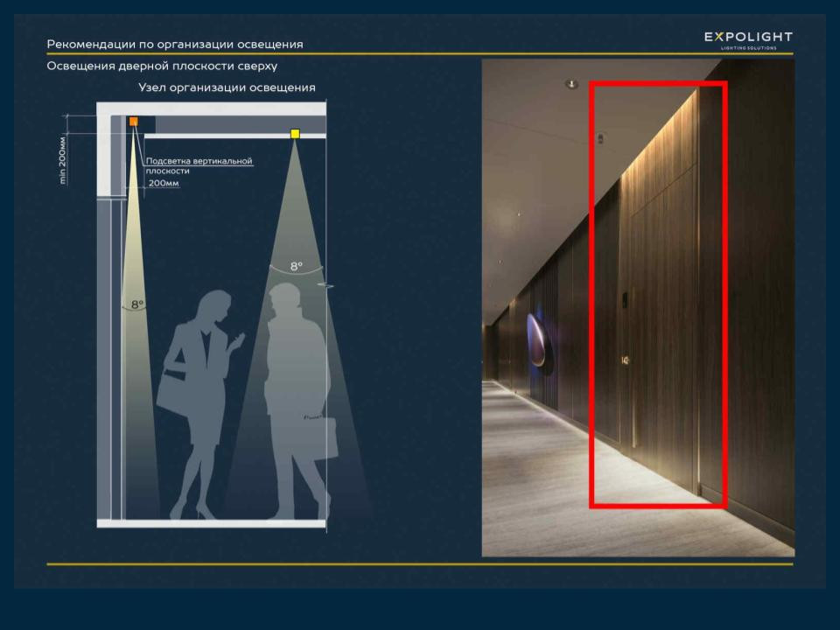Select subtitle 'Освещения дверной плоскости сверху'
Screen dimensions: 840x630
click(x=162, y=66)
